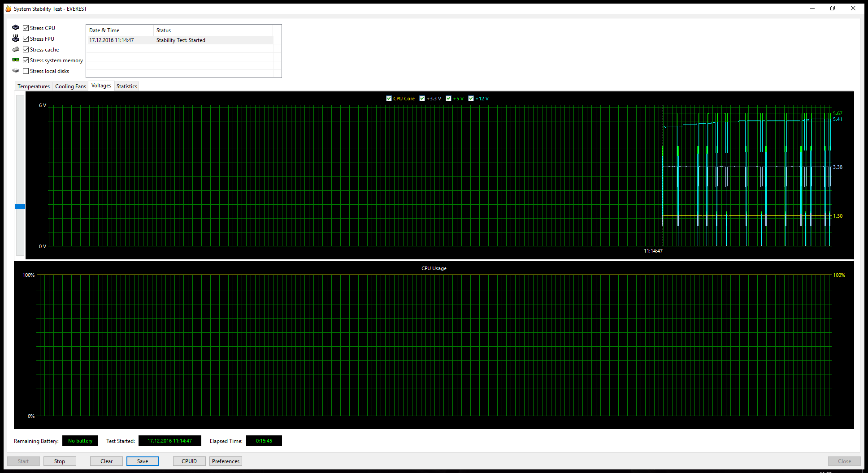Switch to the Temperatures tab
Image resolution: width=868 pixels, height=473 pixels.
34,86
